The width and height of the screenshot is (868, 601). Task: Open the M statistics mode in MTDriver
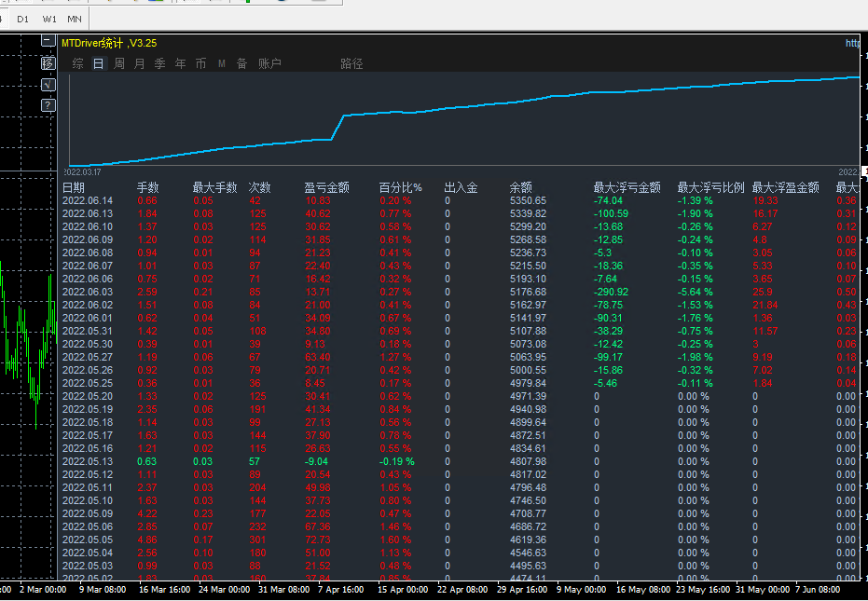[x=220, y=62]
